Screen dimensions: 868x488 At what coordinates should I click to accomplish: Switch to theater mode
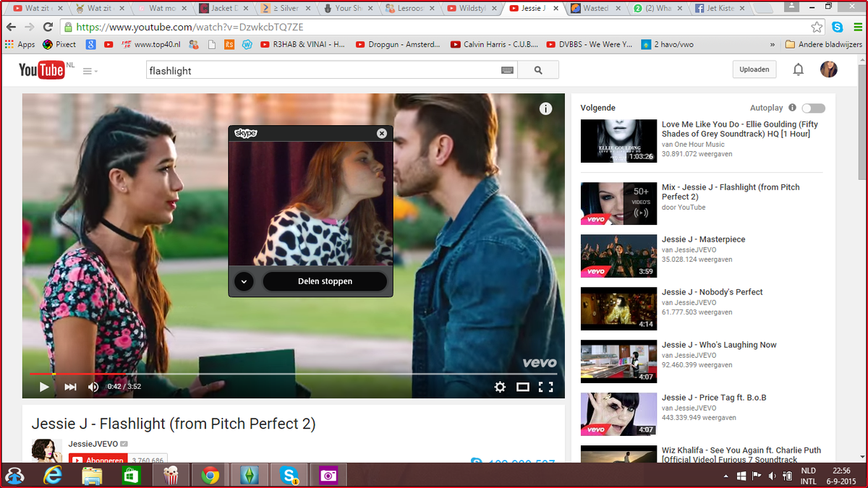(x=523, y=387)
